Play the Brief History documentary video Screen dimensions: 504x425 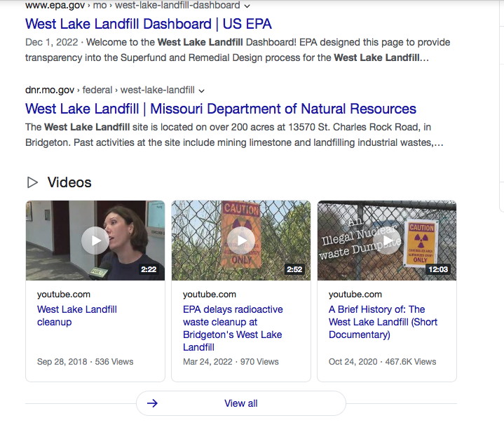(387, 241)
